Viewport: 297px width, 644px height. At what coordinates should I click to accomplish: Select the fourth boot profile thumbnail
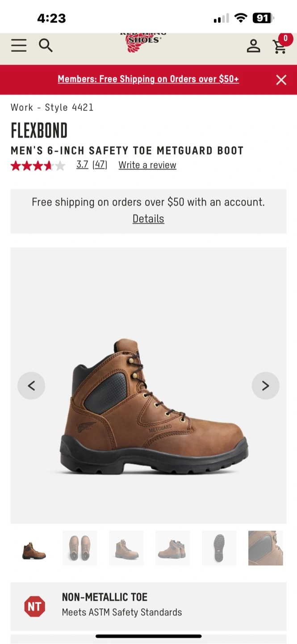point(173,548)
